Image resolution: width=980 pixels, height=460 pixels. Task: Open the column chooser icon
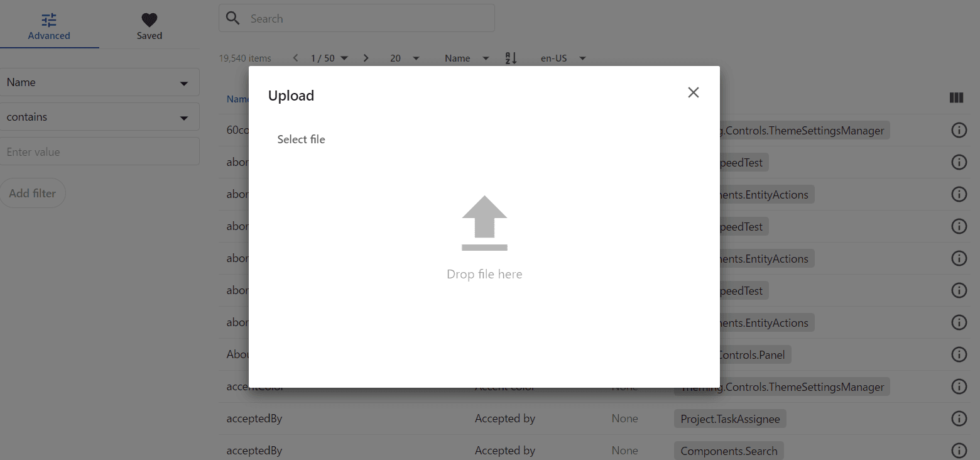(x=956, y=98)
